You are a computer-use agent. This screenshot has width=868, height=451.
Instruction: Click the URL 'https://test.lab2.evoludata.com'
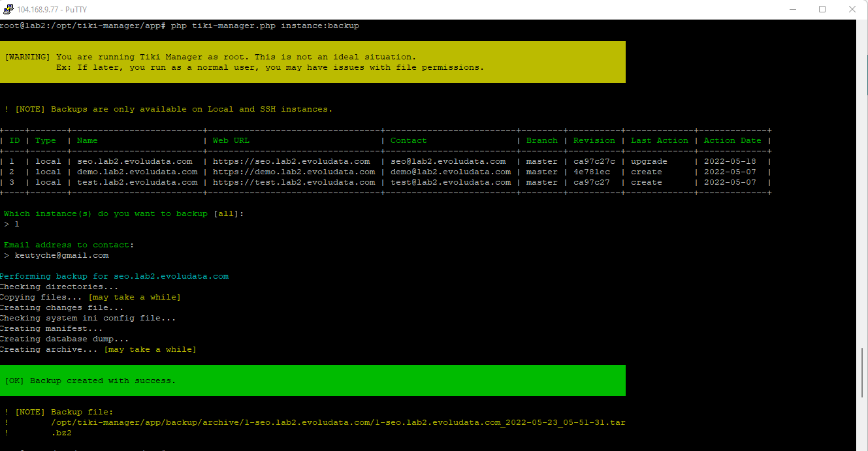coord(294,182)
